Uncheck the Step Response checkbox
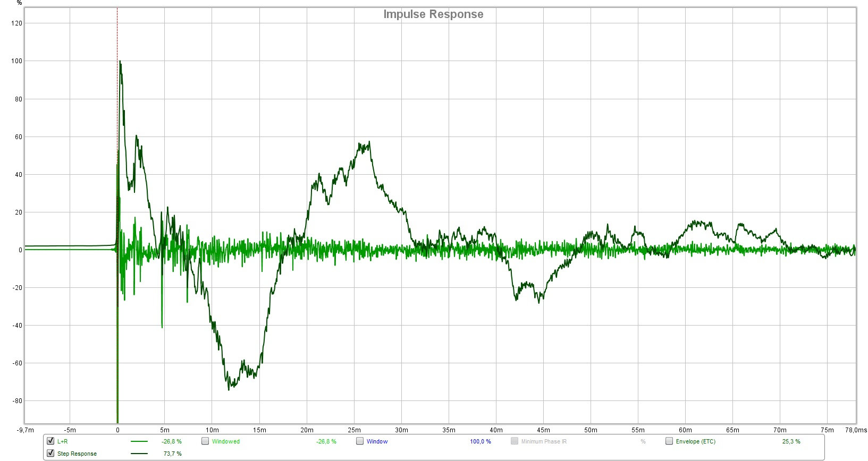Image resolution: width=868 pixels, height=461 pixels. [50, 453]
